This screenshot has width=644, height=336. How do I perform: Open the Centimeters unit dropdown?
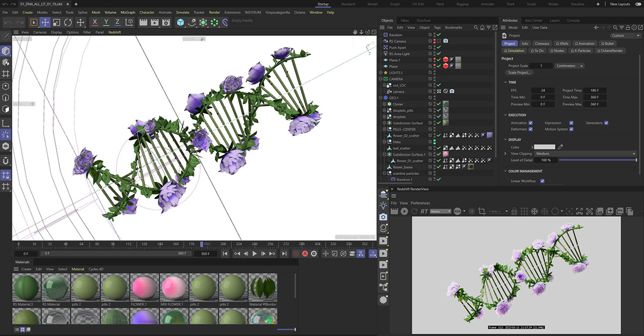click(570, 65)
